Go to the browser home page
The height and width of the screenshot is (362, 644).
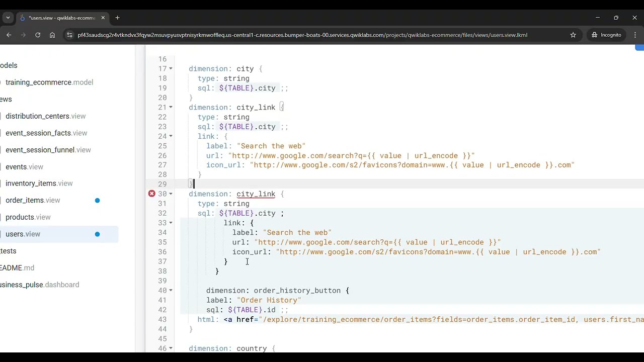point(52,35)
